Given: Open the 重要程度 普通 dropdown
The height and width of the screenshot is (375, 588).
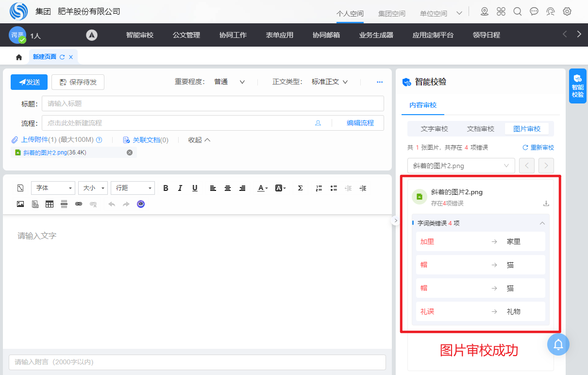Looking at the screenshot, I should (229, 82).
